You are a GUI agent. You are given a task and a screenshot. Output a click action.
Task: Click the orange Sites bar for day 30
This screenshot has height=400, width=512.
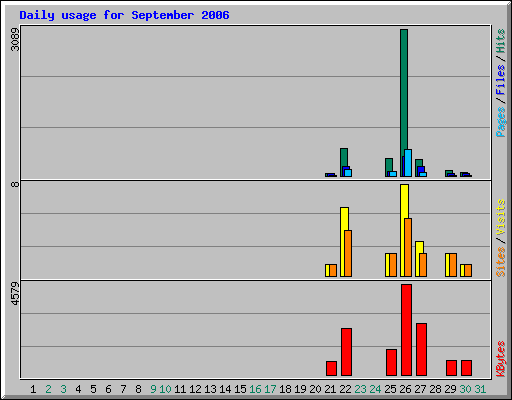pos(468,271)
